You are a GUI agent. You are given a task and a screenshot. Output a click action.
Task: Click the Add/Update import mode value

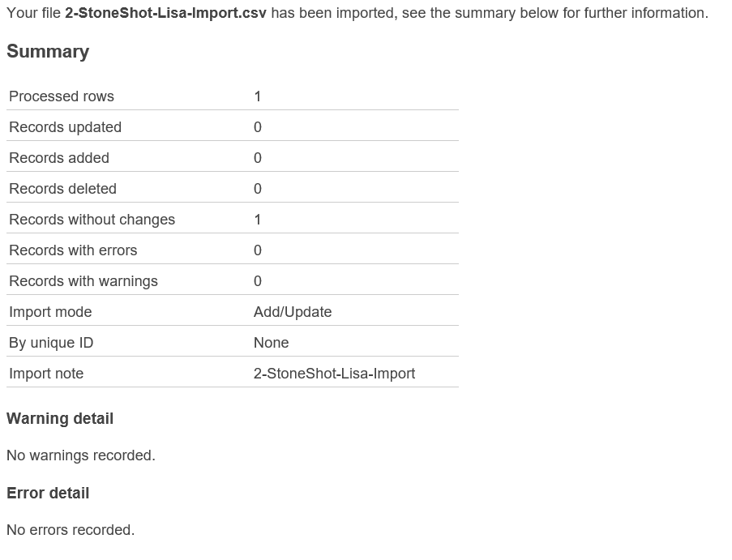click(293, 312)
